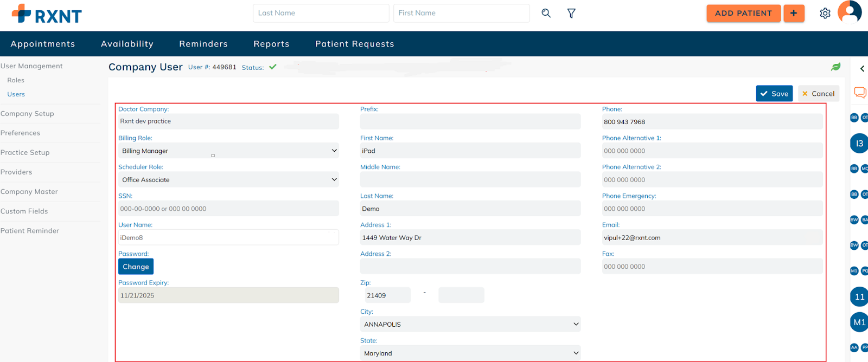Go to the Reports tab

271,44
